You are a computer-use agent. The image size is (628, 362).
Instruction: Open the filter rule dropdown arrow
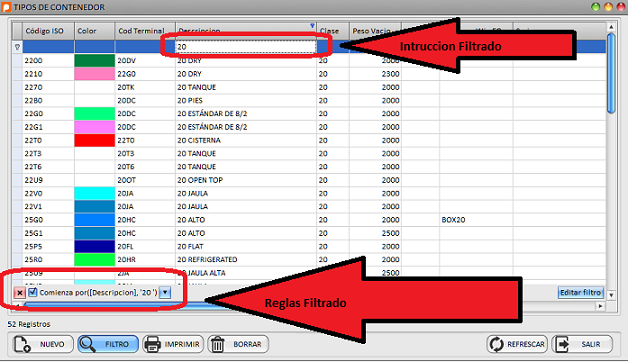(165, 293)
